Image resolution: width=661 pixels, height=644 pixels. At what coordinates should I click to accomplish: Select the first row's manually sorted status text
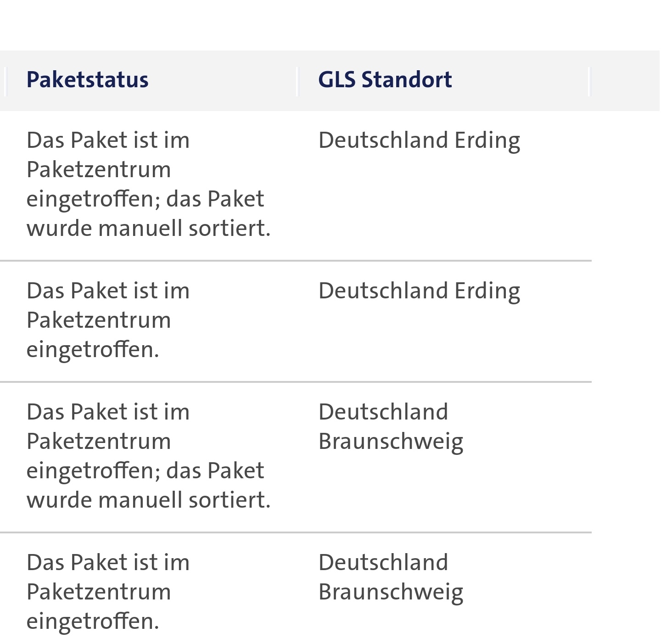pyautogui.click(x=148, y=184)
